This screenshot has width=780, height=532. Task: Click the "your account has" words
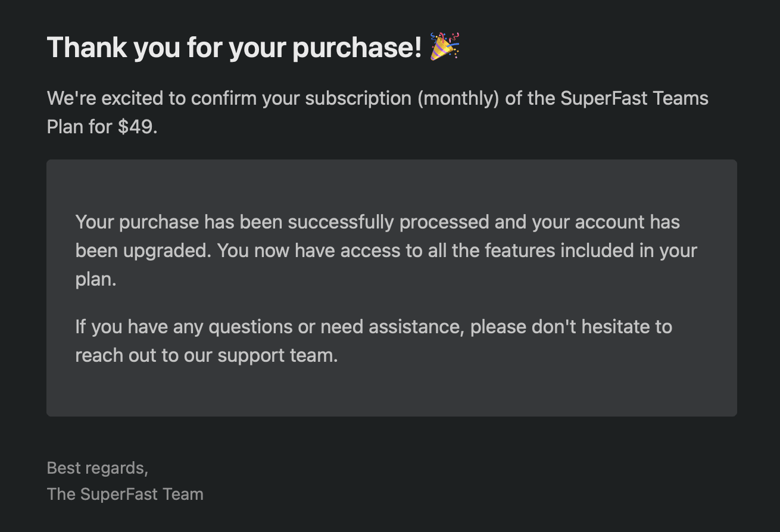click(606, 222)
